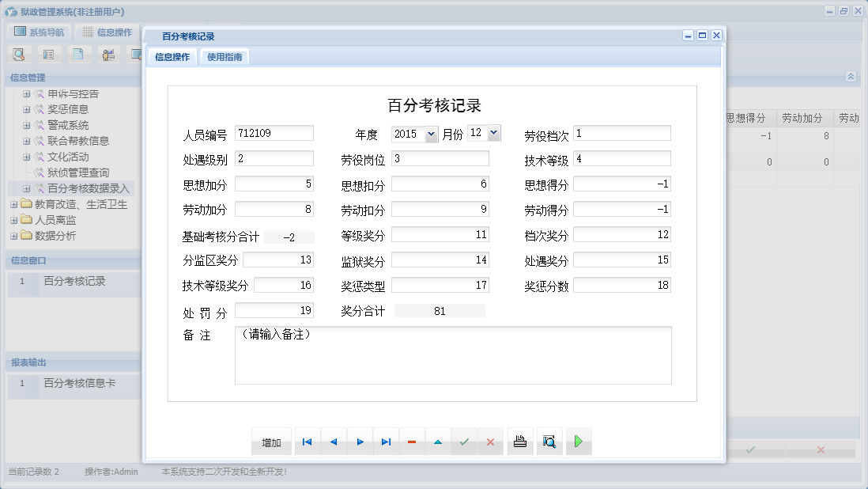The width and height of the screenshot is (868, 489).
Task: Collapse the 信息管理 panel with chevron
Action: tap(851, 77)
